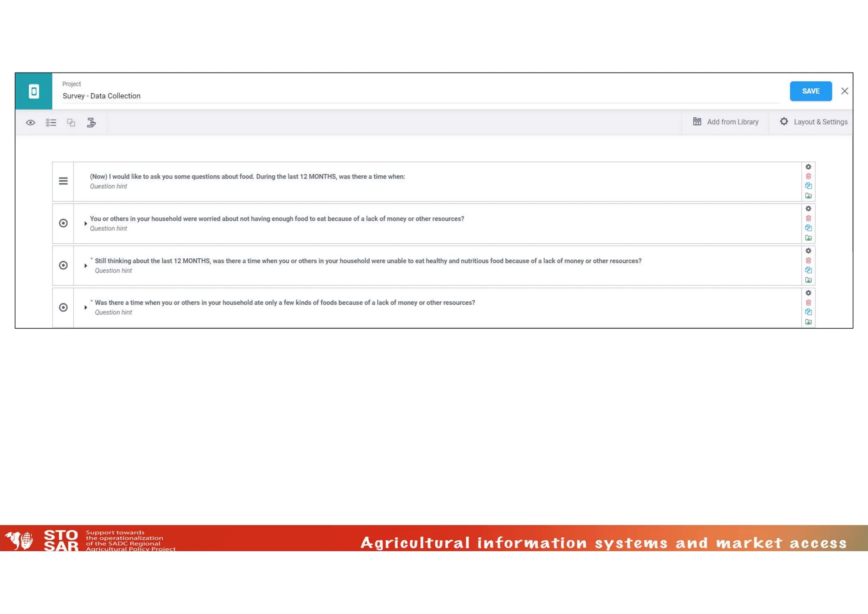Delete the 'unable to eat healthy' question
The image size is (868, 614).
pos(808,260)
